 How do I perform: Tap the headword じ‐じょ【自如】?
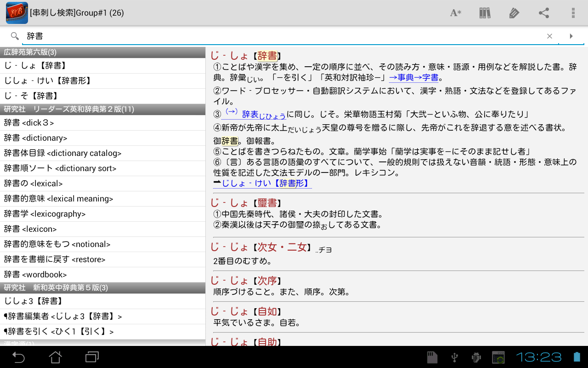246,311
